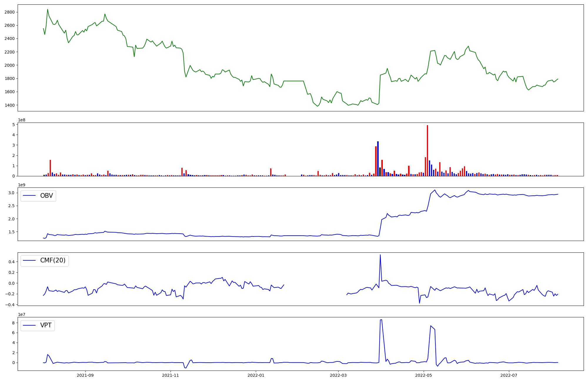Click the VPT legend label
Viewport: 588px width, 382px height.
pos(46,325)
